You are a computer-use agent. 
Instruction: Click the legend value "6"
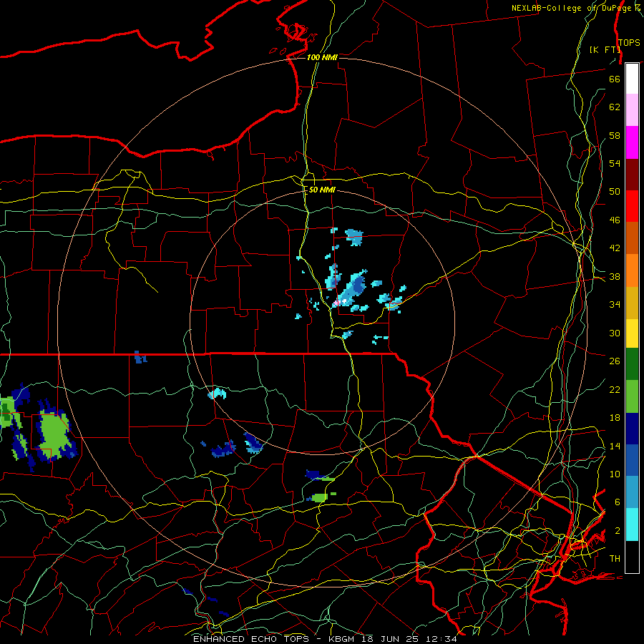pos(617,502)
